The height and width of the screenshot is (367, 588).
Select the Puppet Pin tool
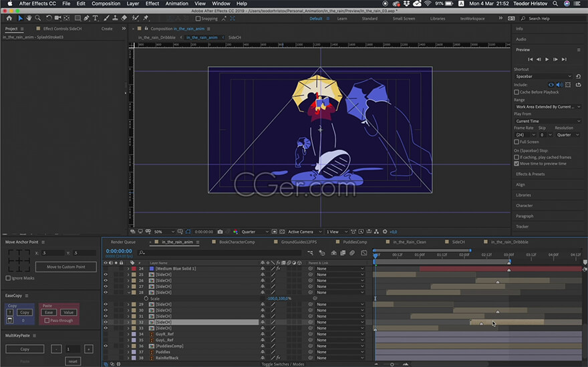click(146, 18)
